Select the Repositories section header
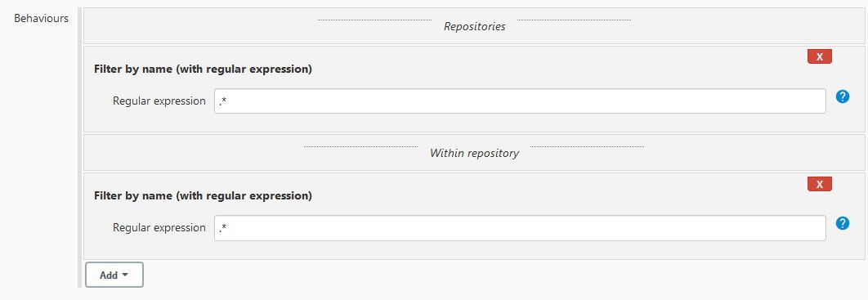The height and width of the screenshot is (300, 868). (474, 27)
